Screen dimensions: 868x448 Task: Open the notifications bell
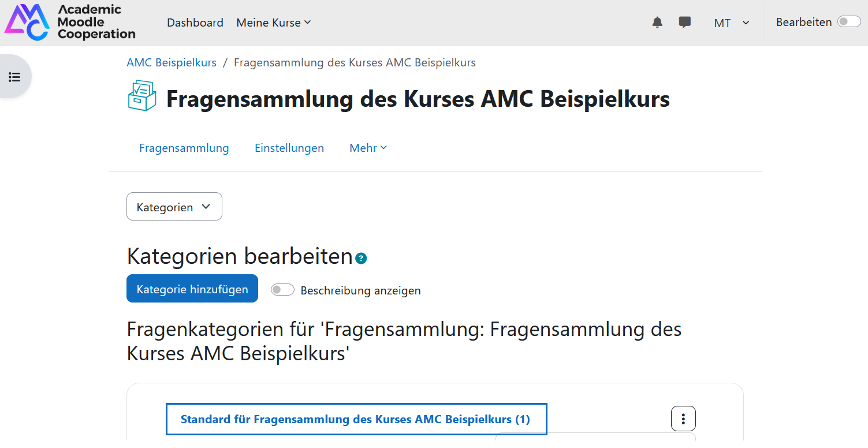click(657, 23)
